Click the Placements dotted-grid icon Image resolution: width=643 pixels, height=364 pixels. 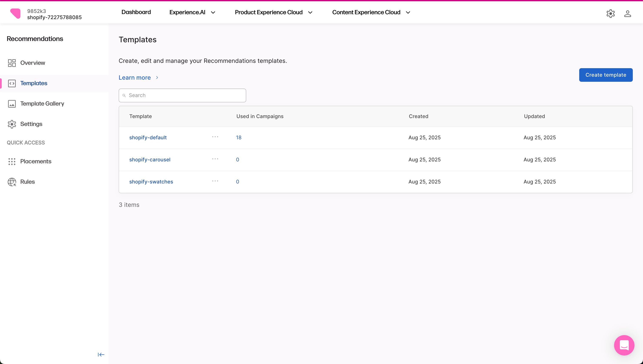(12, 161)
